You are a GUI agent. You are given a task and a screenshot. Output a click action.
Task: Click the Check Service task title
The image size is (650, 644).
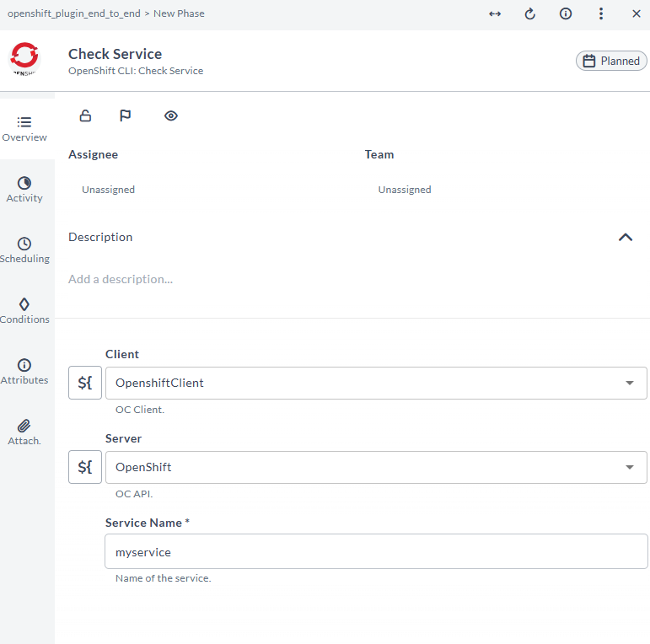pyautogui.click(x=115, y=54)
